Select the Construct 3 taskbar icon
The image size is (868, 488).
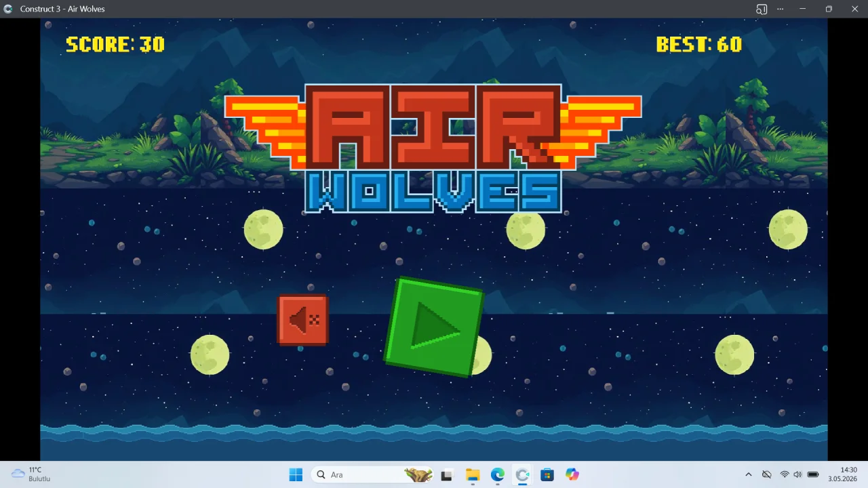(x=522, y=474)
